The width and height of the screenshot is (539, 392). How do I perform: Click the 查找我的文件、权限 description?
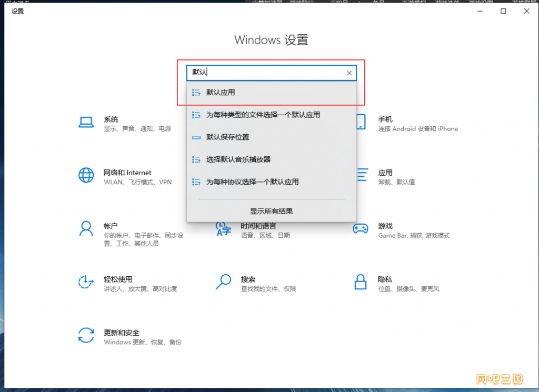coord(268,288)
